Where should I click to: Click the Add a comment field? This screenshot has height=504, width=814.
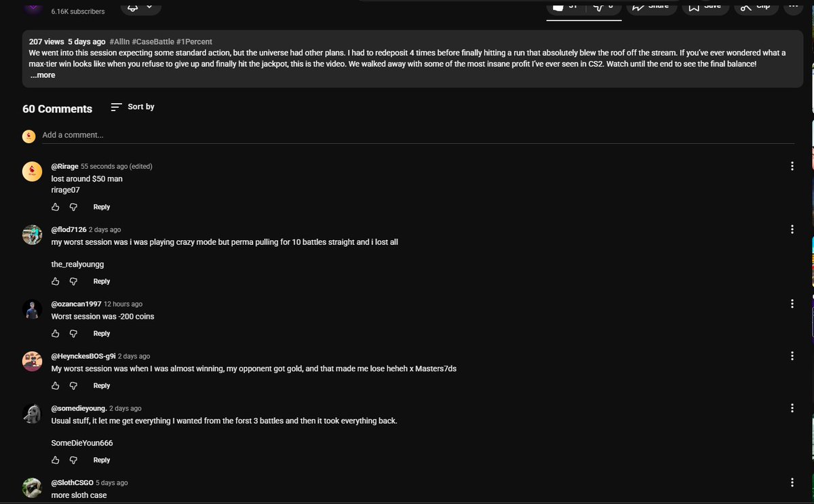pos(418,135)
